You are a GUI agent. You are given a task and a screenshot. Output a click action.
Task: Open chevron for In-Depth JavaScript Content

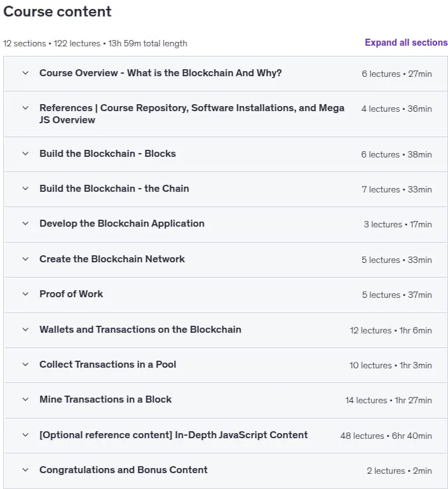point(25,435)
